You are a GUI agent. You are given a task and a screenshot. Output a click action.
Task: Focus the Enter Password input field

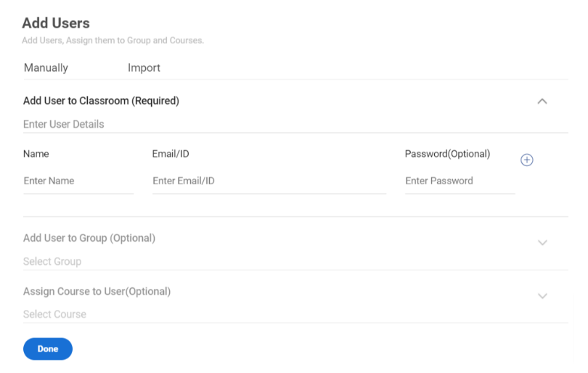click(460, 182)
